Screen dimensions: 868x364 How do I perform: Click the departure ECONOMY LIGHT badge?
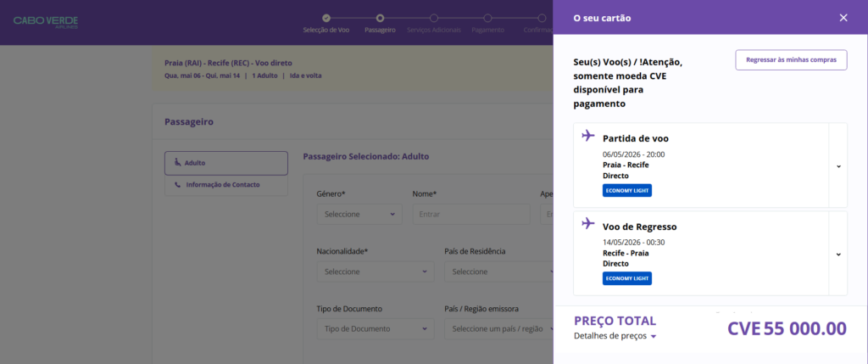[626, 190]
